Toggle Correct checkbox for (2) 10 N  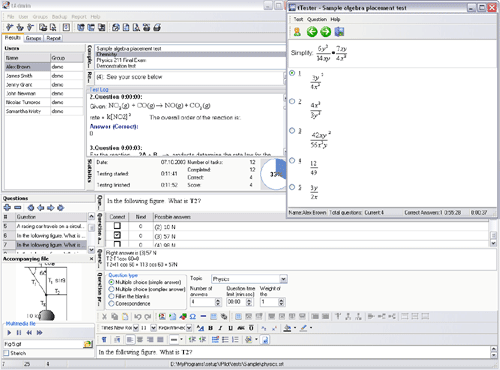coord(117,226)
